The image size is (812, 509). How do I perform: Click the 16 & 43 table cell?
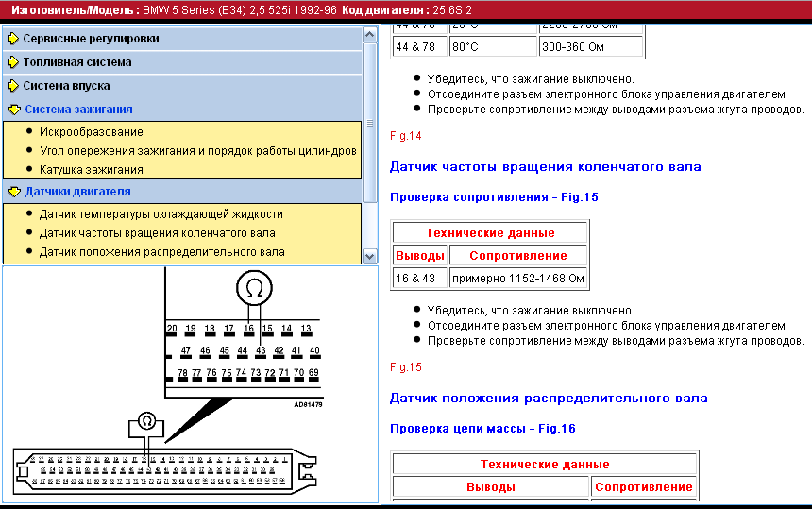click(x=420, y=278)
